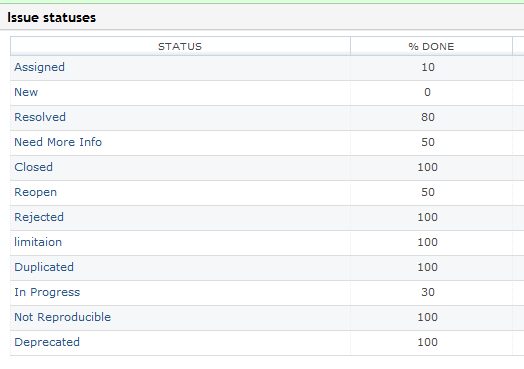Open the Assigned status link
Image resolution: width=524 pixels, height=369 pixels.
[39, 68]
